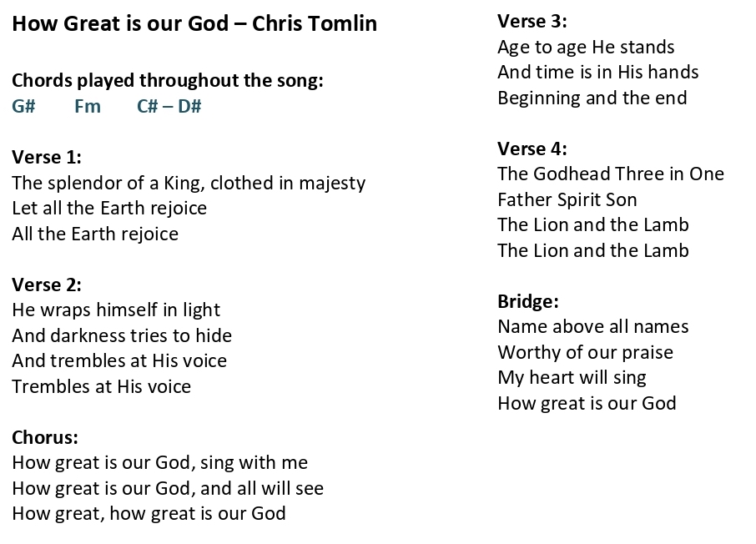Click the line How great, how great is our God
This screenshot has height=544, width=756.
pyautogui.click(x=149, y=514)
